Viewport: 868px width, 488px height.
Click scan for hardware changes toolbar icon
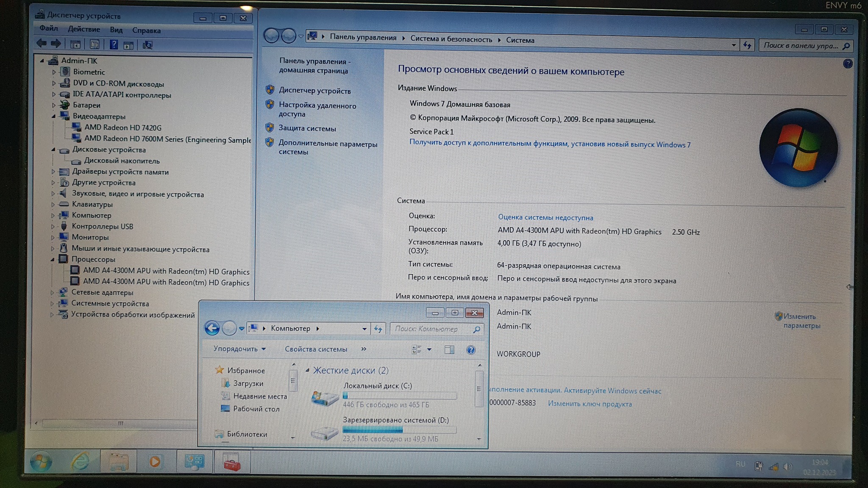pyautogui.click(x=147, y=45)
